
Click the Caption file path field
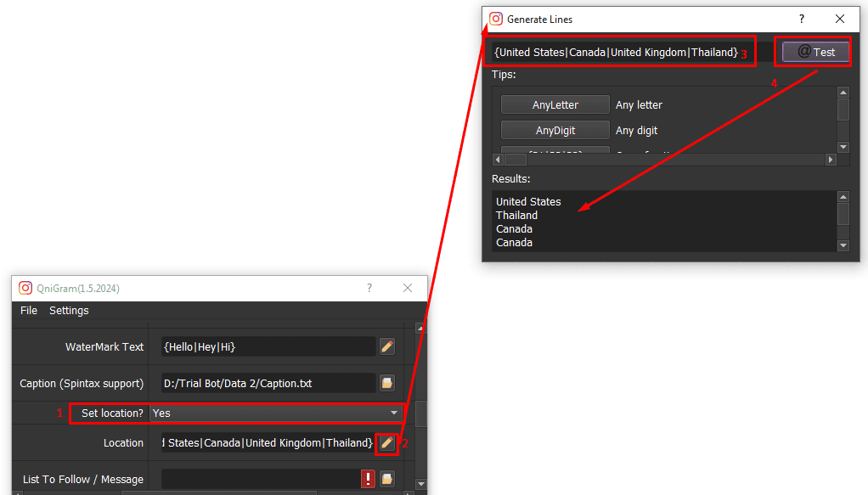pyautogui.click(x=268, y=383)
